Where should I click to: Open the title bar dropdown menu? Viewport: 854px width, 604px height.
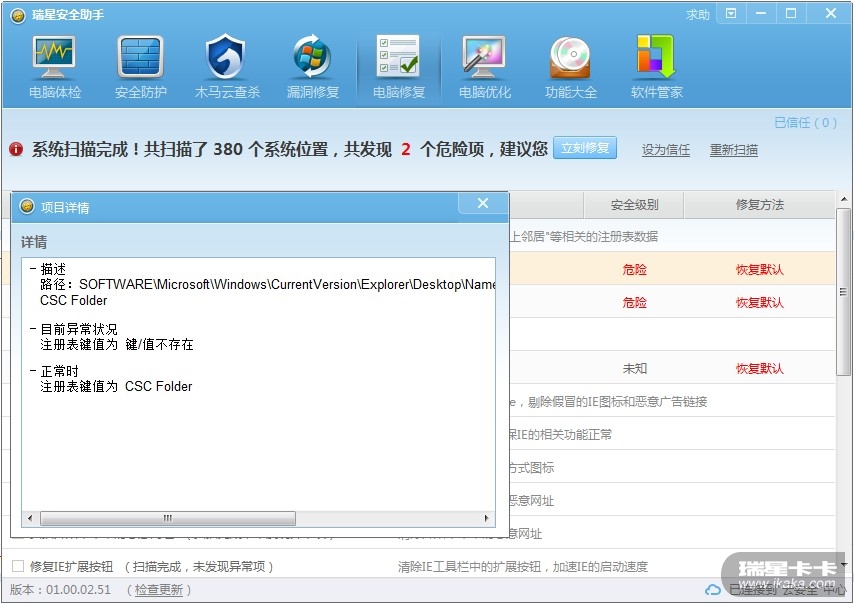click(731, 13)
